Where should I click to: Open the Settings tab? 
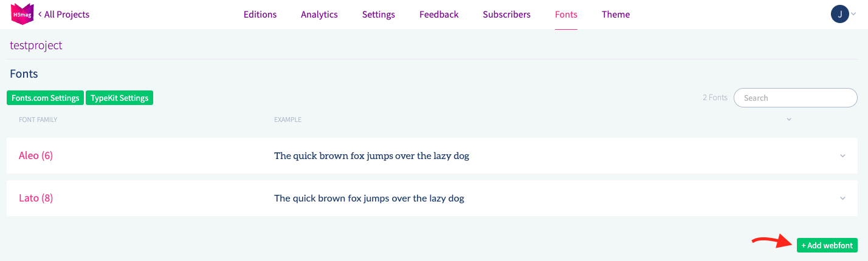[378, 15]
